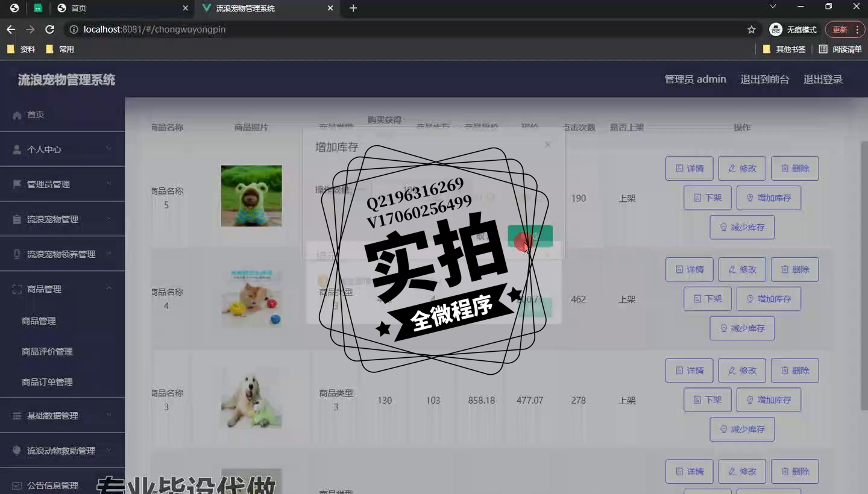Screen dimensions: 868x494
Task: Click 修改 for 商品名称 4
Action: 742,269
